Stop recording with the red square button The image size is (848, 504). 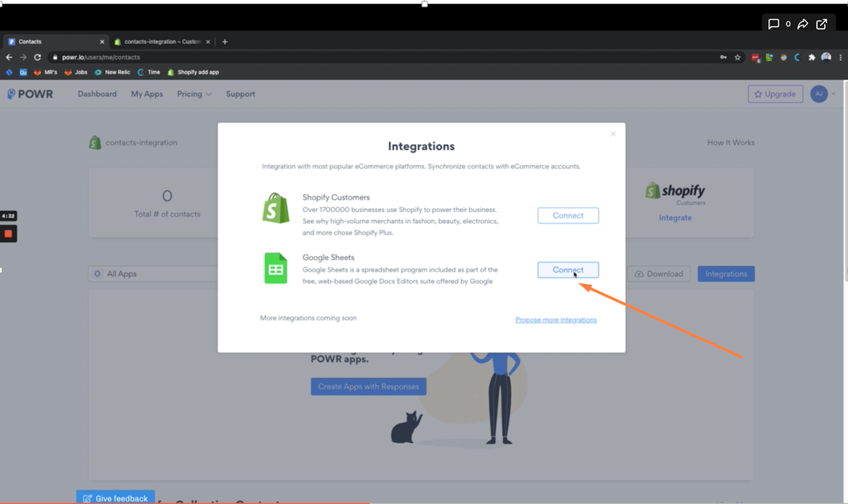point(8,234)
